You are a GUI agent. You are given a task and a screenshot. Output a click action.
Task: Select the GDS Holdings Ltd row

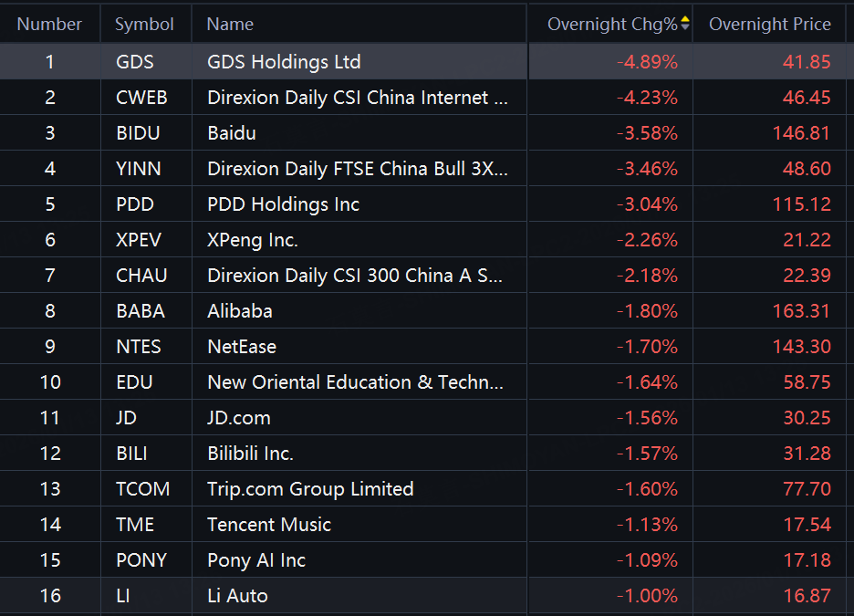pos(284,62)
